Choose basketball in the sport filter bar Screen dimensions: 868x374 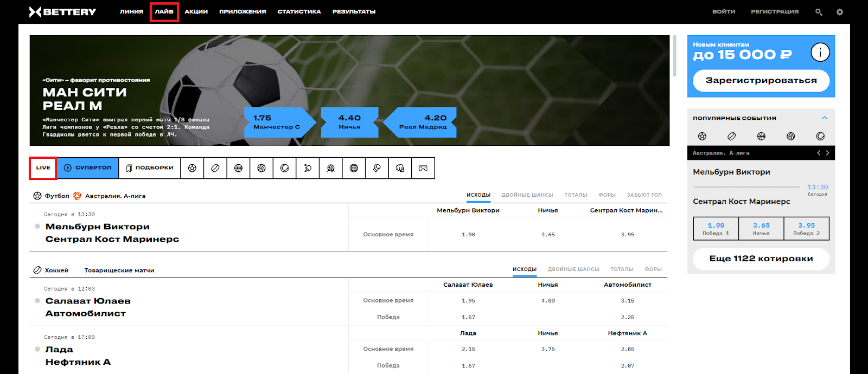[238, 168]
